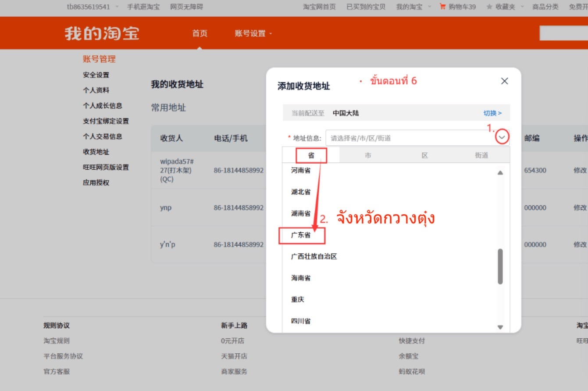The height and width of the screenshot is (391, 588).
Task: Click the 收藏夹 star icon
Action: tap(489, 7)
